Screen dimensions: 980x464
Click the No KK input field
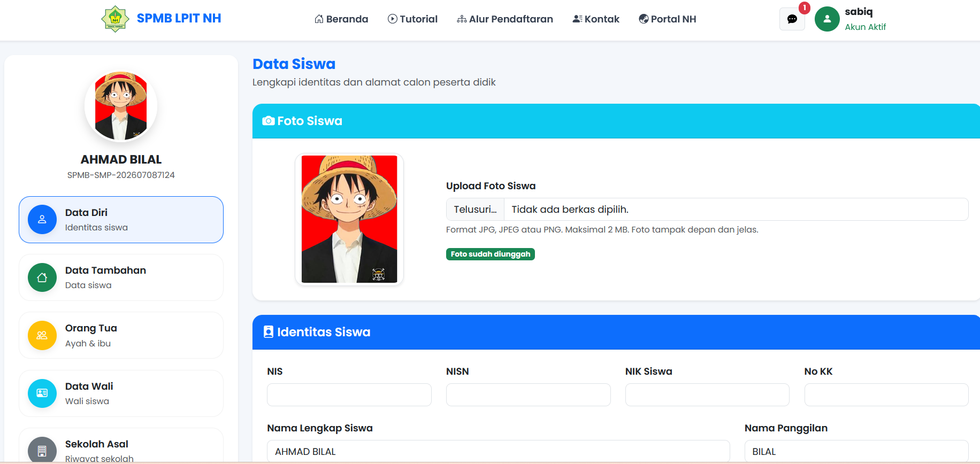click(886, 395)
